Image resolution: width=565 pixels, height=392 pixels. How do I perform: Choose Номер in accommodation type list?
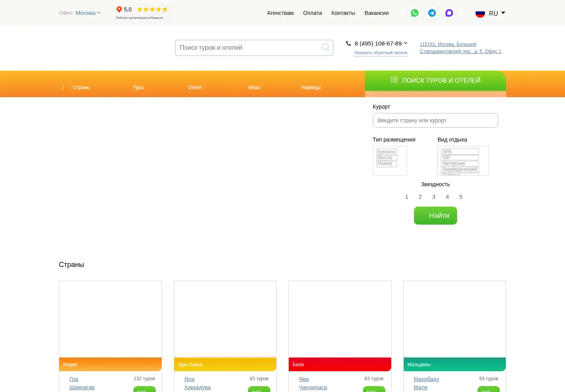(386, 163)
